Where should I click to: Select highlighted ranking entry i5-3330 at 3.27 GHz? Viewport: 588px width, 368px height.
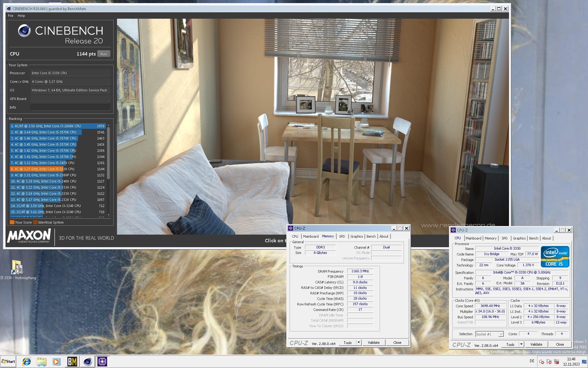point(58,169)
